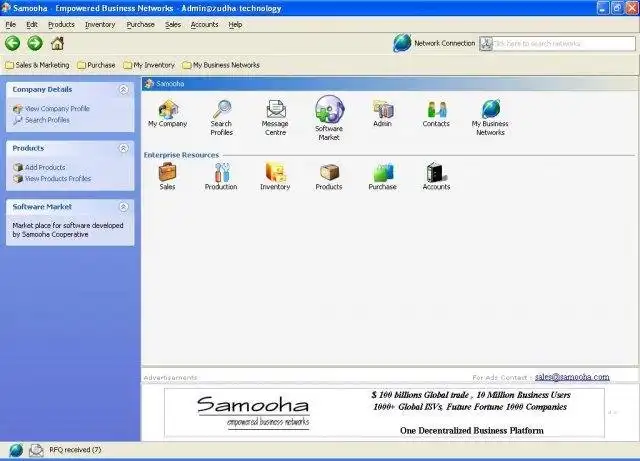Screen dimensions: 640x461
Task: Click the search networks icon button
Action: pos(486,43)
